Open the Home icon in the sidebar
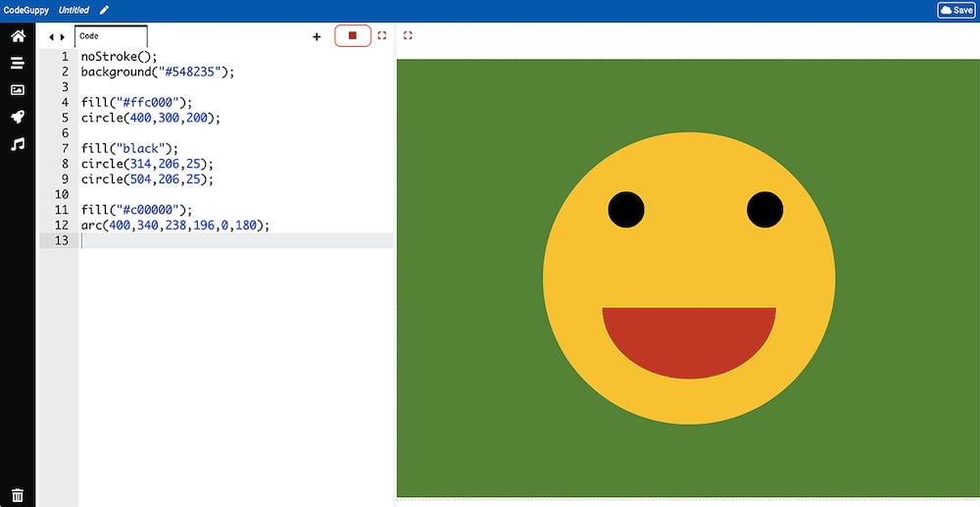The height and width of the screenshot is (507, 980). [18, 36]
